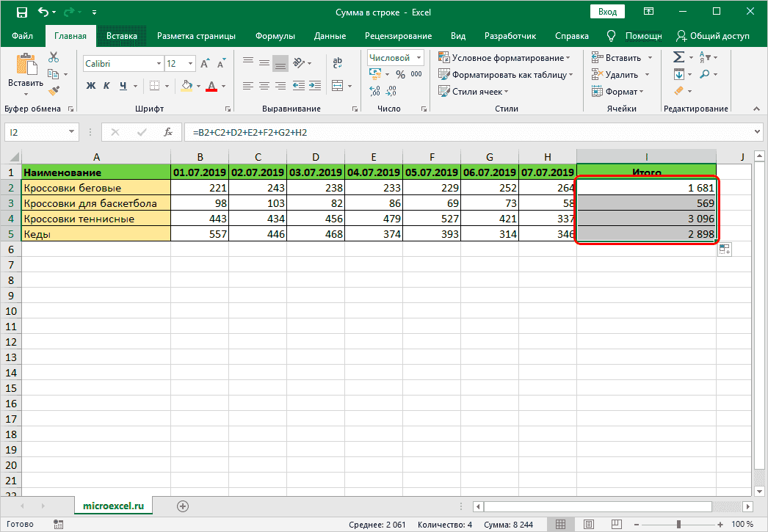Toggle underline (Ч) formatting
The image size is (768, 532).
point(123,86)
